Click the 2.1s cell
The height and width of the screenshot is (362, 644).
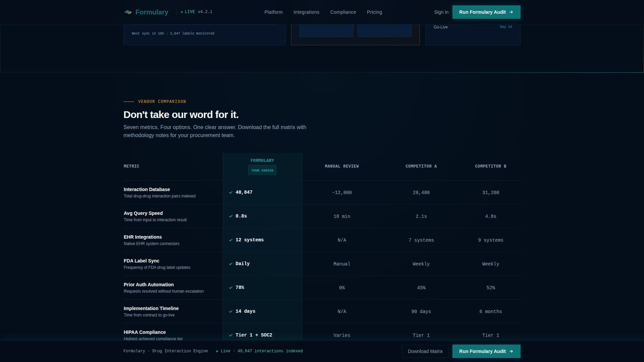pyautogui.click(x=421, y=217)
